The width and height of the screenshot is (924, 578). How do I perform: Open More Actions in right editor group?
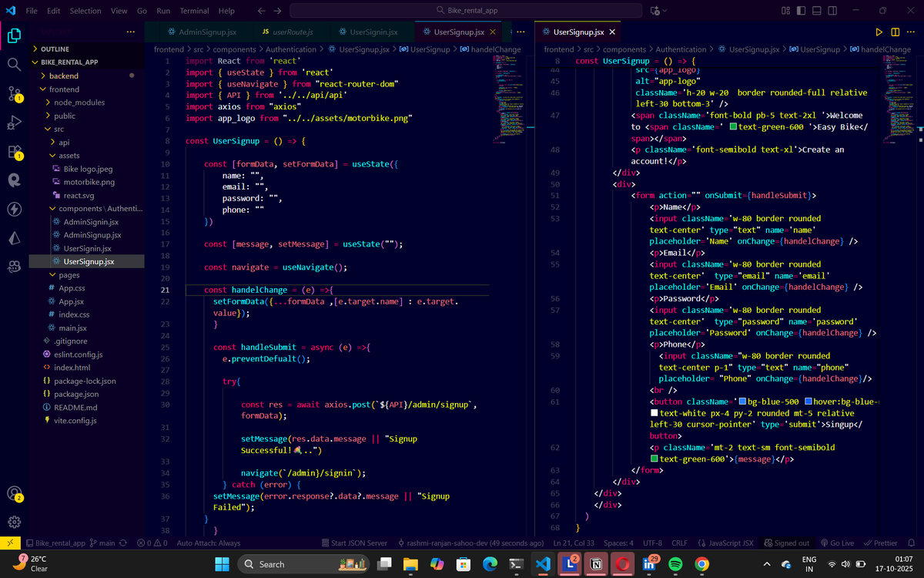912,32
